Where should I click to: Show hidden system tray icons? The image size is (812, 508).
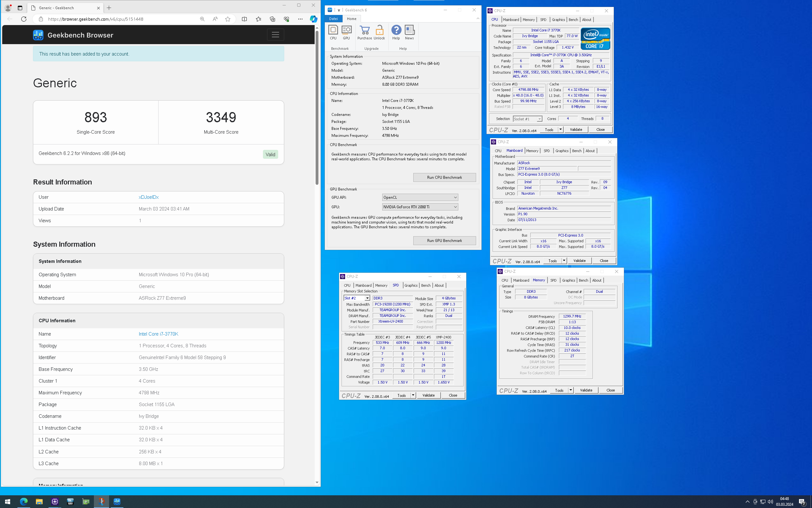pos(747,502)
